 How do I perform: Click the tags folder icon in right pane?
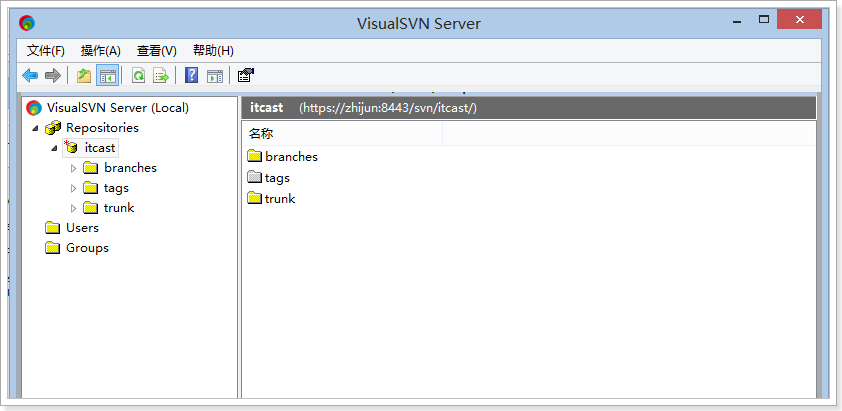(255, 177)
